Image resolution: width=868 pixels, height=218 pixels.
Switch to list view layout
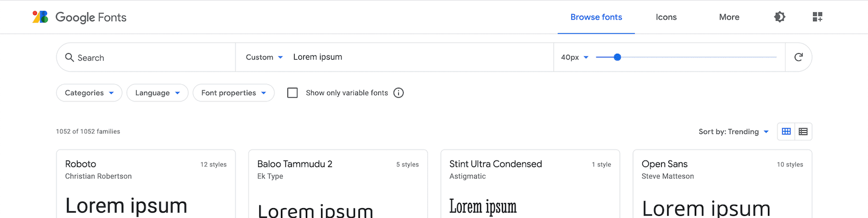pyautogui.click(x=803, y=132)
